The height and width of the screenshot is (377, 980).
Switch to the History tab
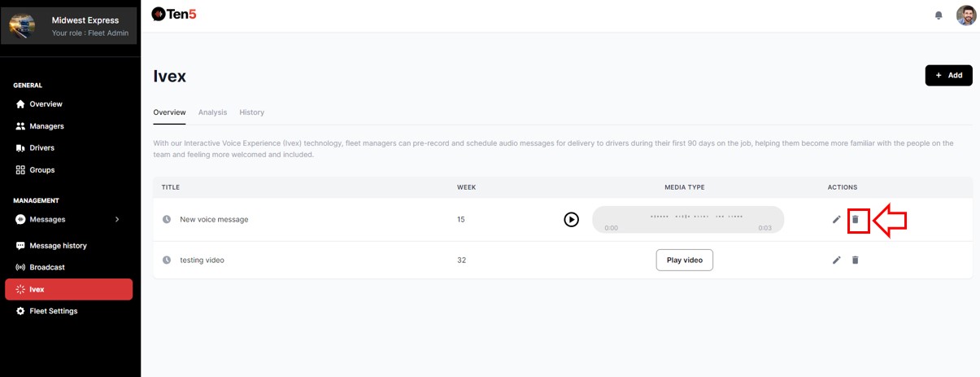coord(251,112)
